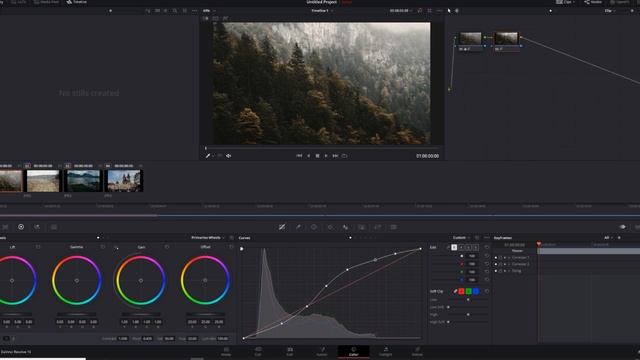The height and width of the screenshot is (360, 640).
Task: Select the lake mountain clip thumbnail
Action: pos(83,181)
